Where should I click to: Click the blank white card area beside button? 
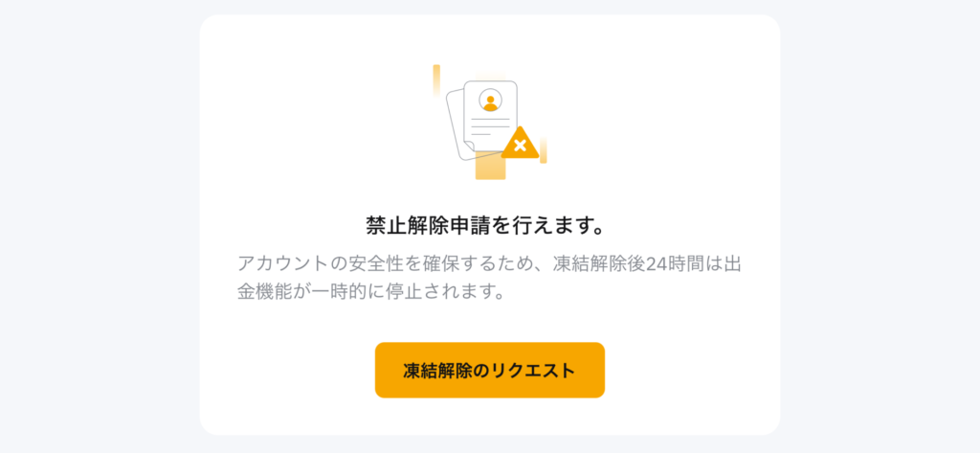(x=687, y=370)
